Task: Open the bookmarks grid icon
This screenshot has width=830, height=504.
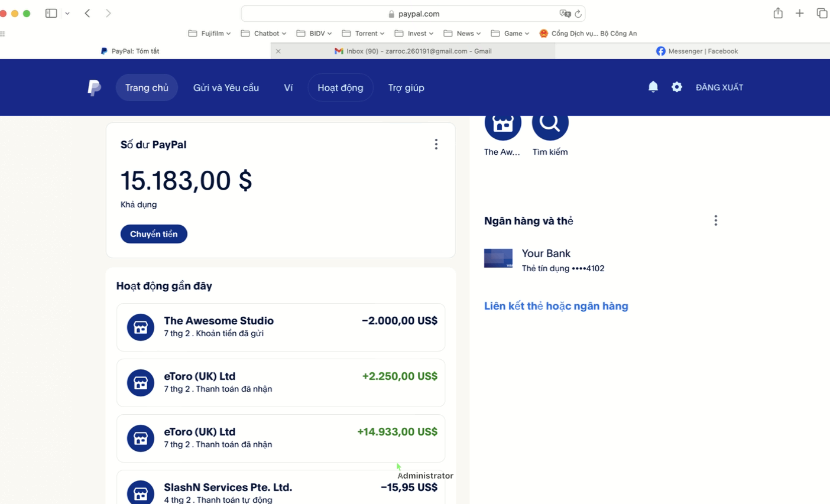Action: click(2, 34)
